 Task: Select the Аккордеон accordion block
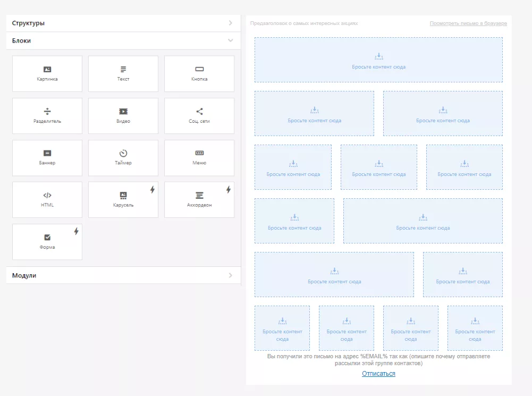click(199, 200)
